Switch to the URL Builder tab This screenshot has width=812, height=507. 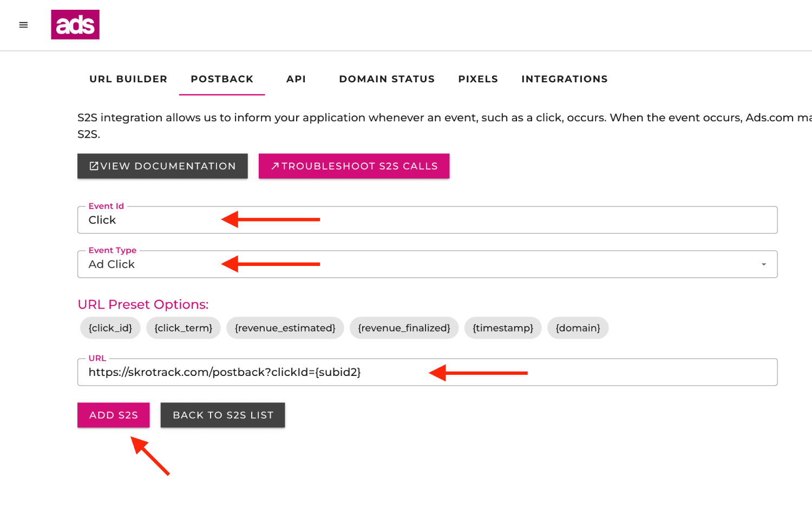[128, 79]
